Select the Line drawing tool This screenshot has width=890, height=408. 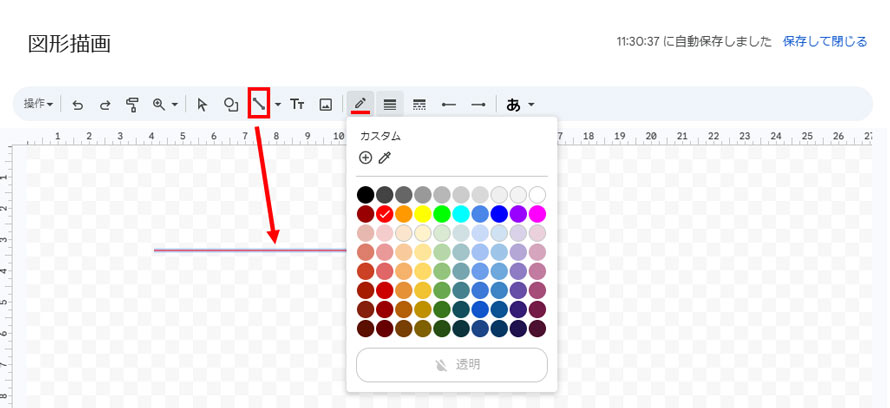coord(259,104)
